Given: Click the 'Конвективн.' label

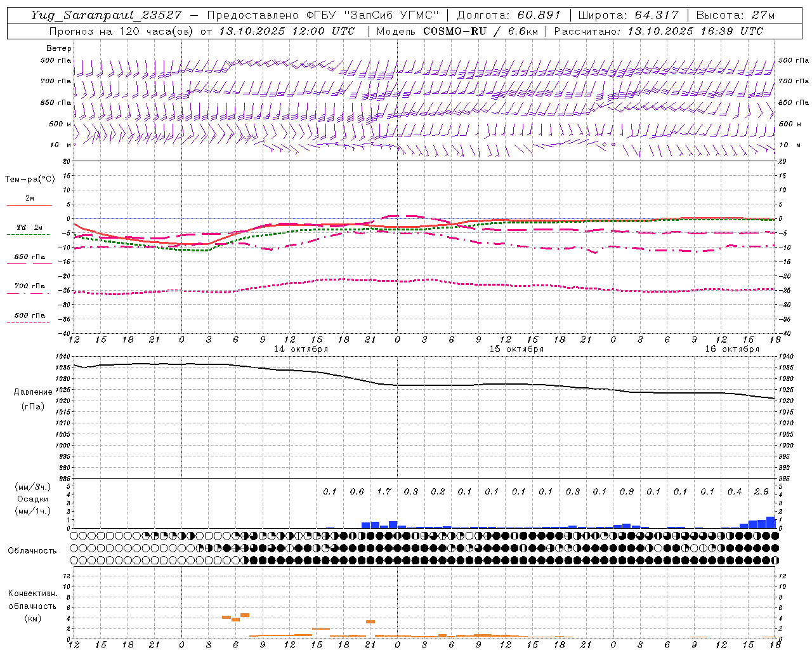Looking at the screenshot, I should pyautogui.click(x=32, y=594).
